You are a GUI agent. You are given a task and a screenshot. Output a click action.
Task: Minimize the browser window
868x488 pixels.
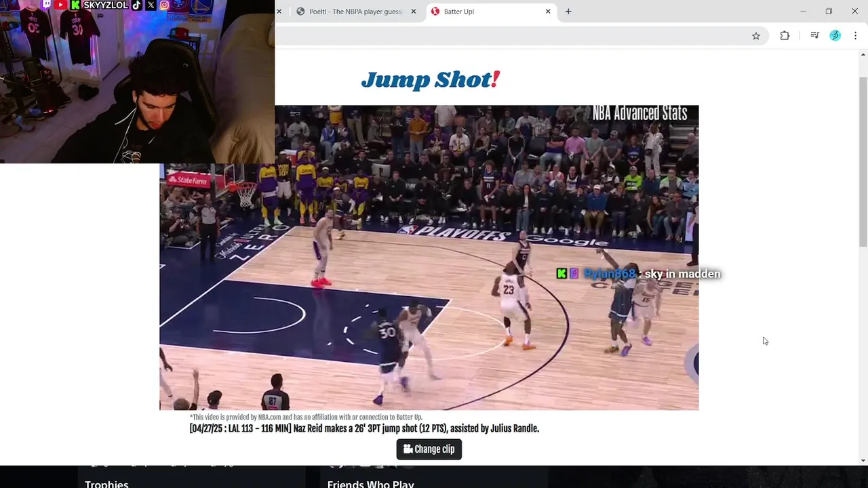pos(803,12)
